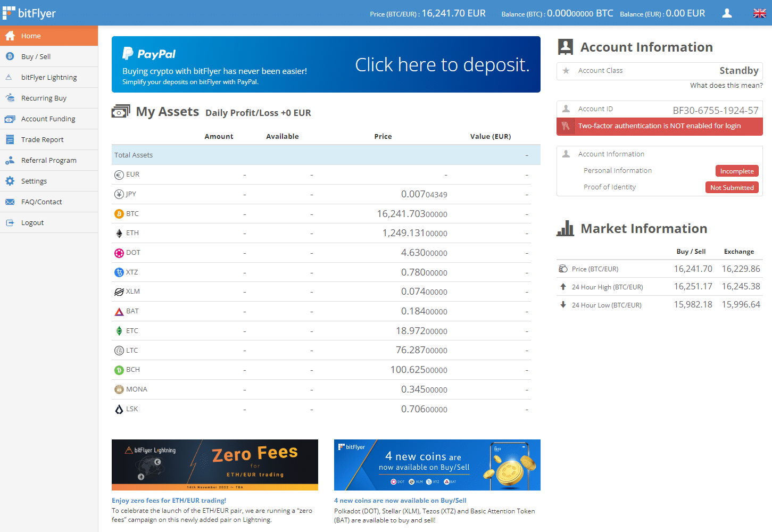Open bitFlyer Lightning from sidebar
Image resolution: width=772 pixels, height=532 pixels.
(49, 77)
